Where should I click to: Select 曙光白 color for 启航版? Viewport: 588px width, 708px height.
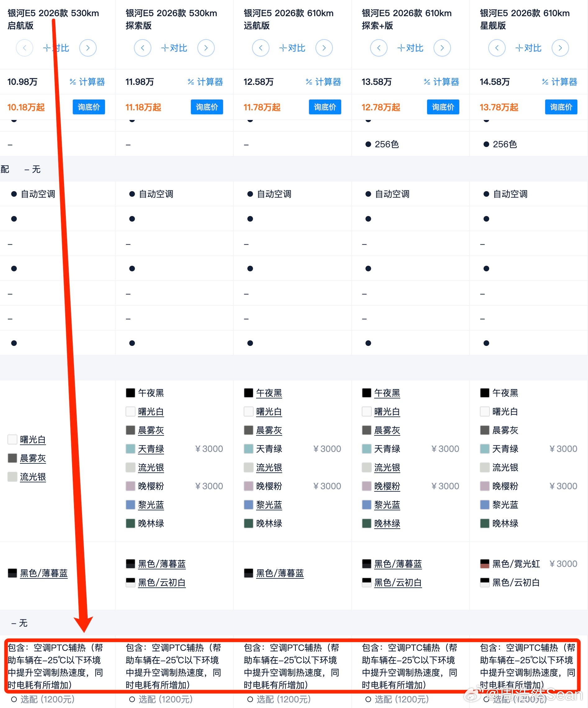click(27, 439)
